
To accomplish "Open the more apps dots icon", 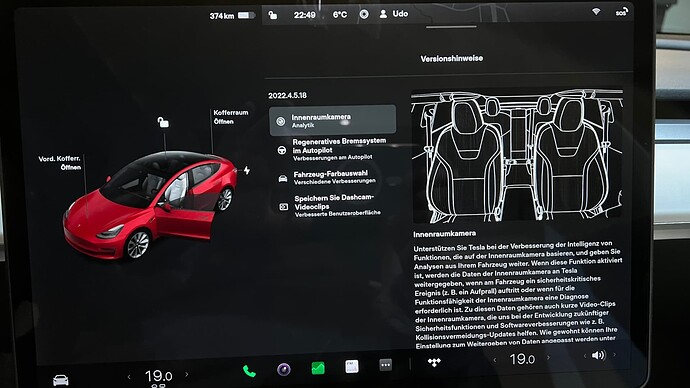I will pos(385,365).
